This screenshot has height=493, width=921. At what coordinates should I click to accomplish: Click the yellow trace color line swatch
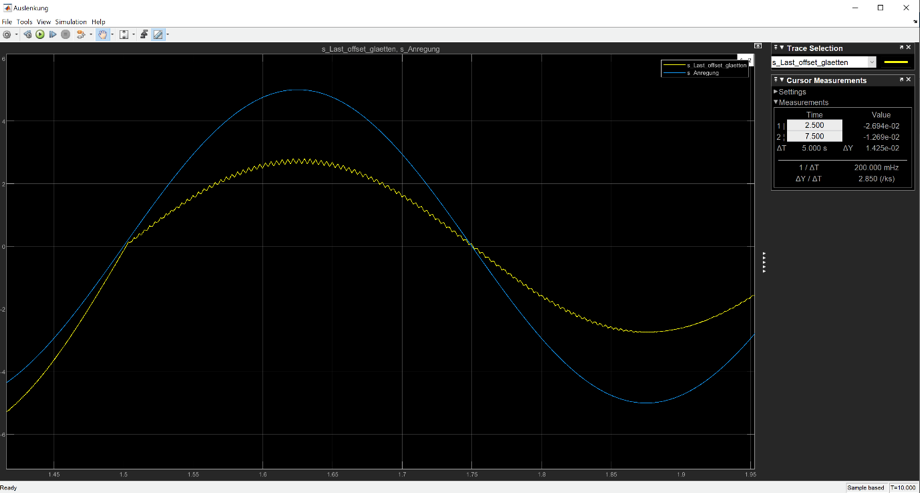896,62
